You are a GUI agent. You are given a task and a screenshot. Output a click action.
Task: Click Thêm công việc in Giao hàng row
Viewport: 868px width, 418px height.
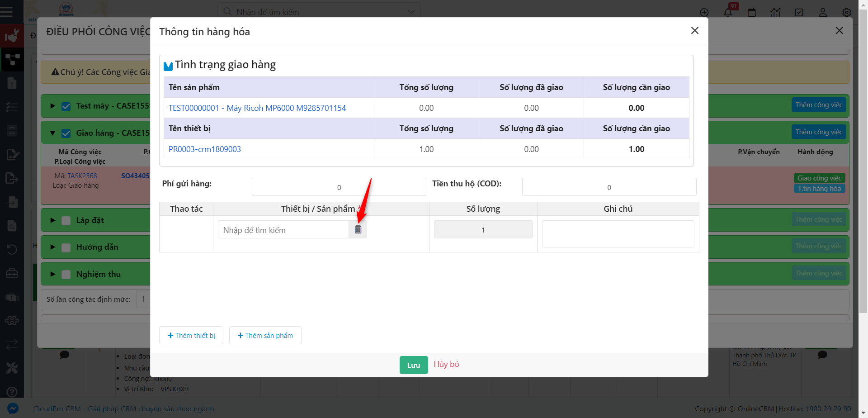819,132
